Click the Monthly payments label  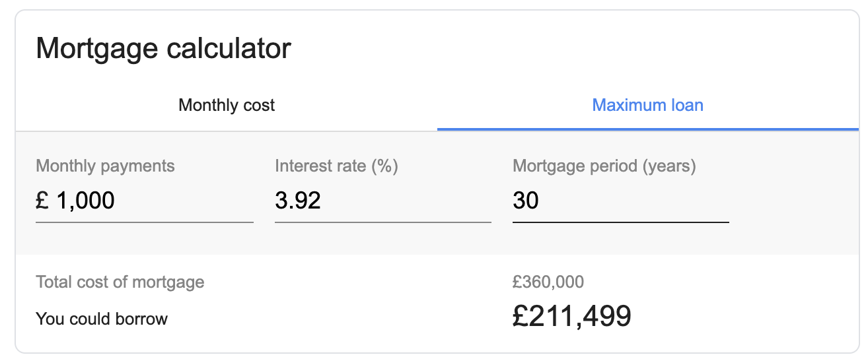point(105,166)
